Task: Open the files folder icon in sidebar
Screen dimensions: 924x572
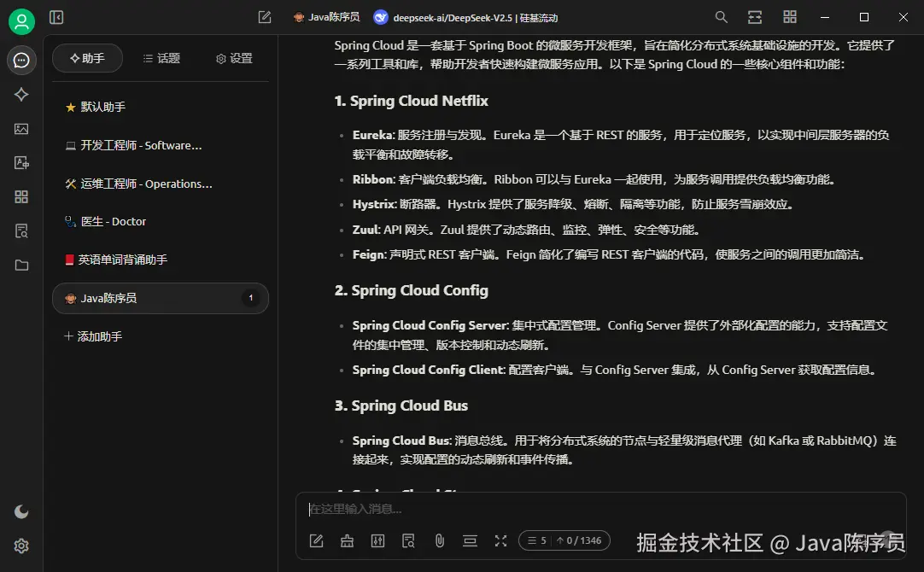Action: point(21,266)
